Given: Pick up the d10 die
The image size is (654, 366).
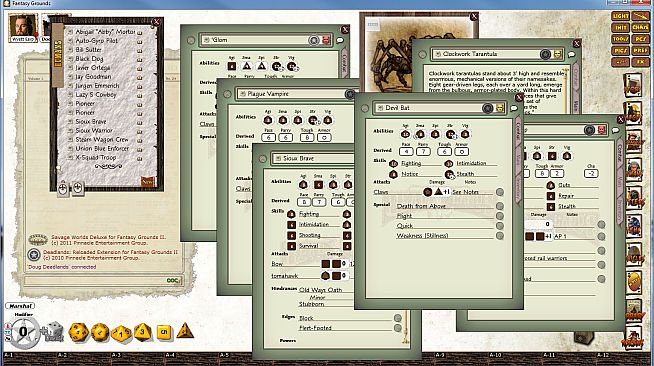Looking at the screenshot, I should click(x=121, y=333).
